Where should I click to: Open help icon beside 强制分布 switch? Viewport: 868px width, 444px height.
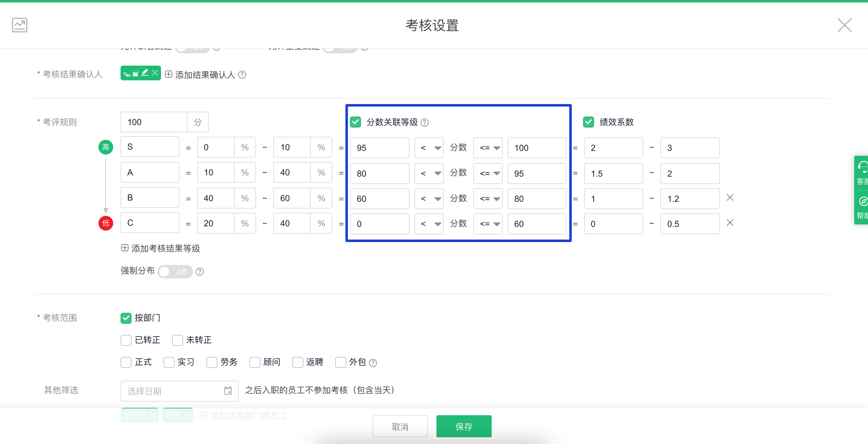(199, 271)
